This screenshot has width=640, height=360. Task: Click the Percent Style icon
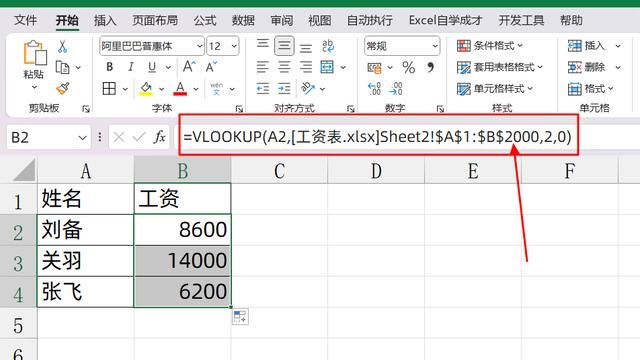(409, 67)
